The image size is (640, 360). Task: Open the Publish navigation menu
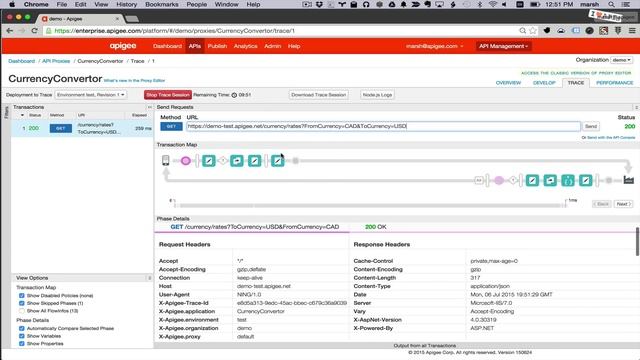coord(217,46)
